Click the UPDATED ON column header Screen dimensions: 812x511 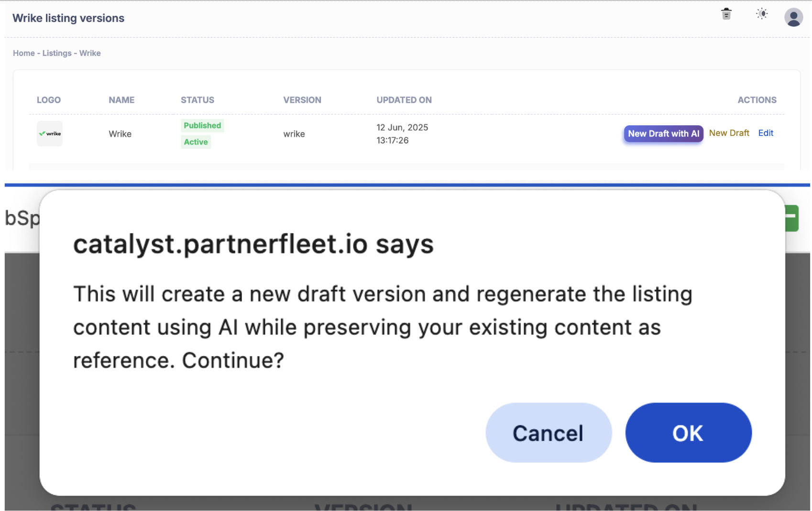(x=404, y=100)
